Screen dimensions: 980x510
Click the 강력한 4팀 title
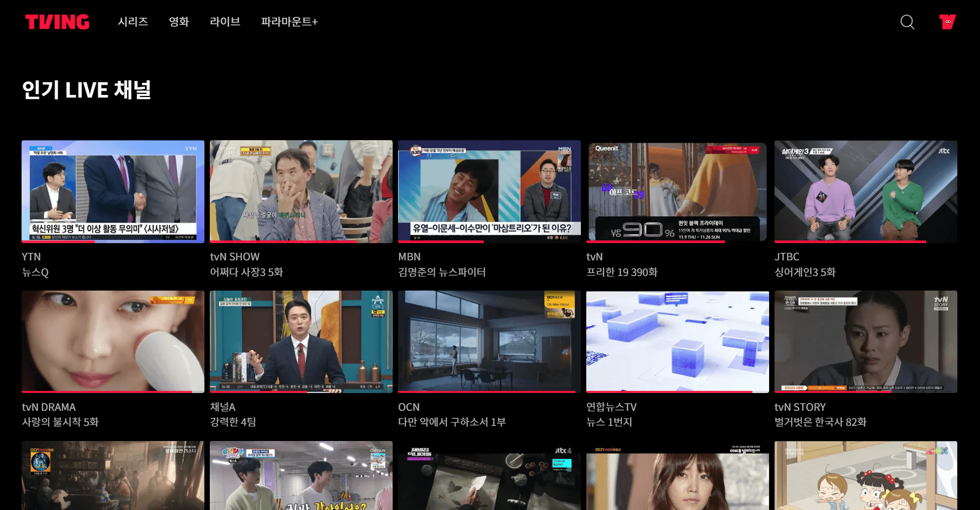coord(233,422)
